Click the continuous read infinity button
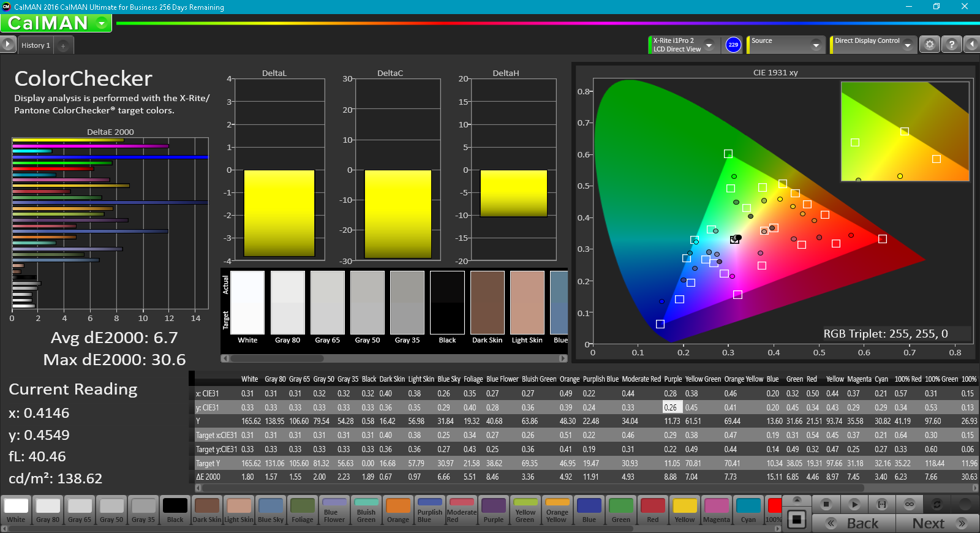Viewport: 980px width, 533px height. 910,504
